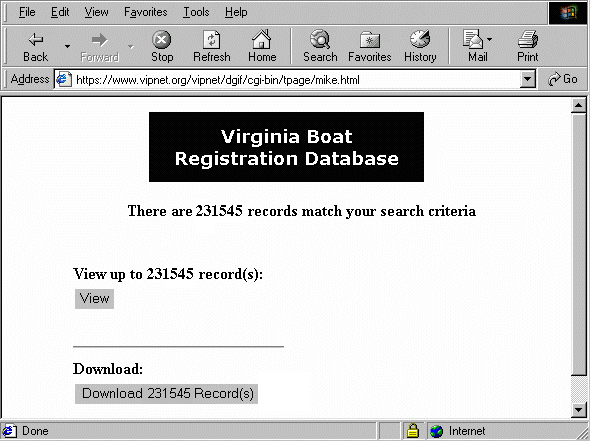The image size is (590, 441).
Task: Open the Search pane icon
Action: coord(320,46)
